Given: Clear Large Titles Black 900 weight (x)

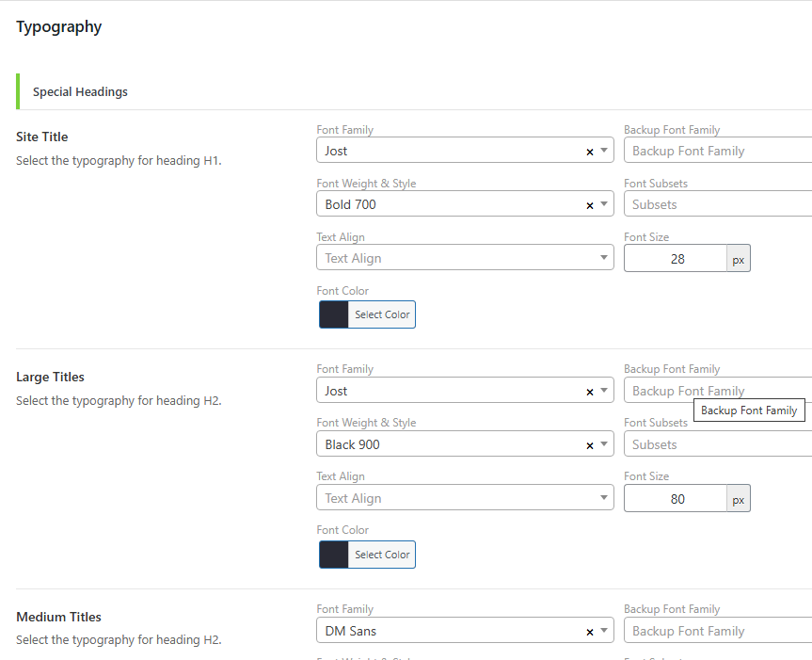Looking at the screenshot, I should click(x=590, y=445).
